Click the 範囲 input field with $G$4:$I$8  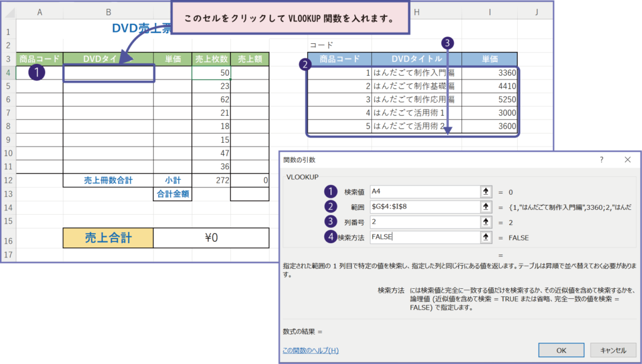(x=423, y=207)
